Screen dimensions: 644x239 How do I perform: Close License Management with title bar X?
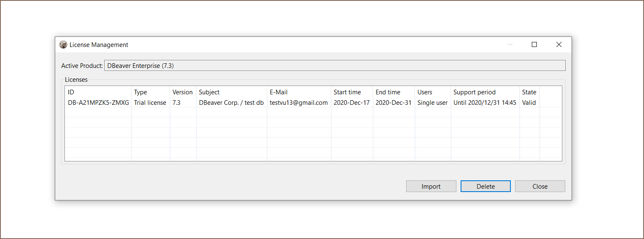pyautogui.click(x=559, y=45)
